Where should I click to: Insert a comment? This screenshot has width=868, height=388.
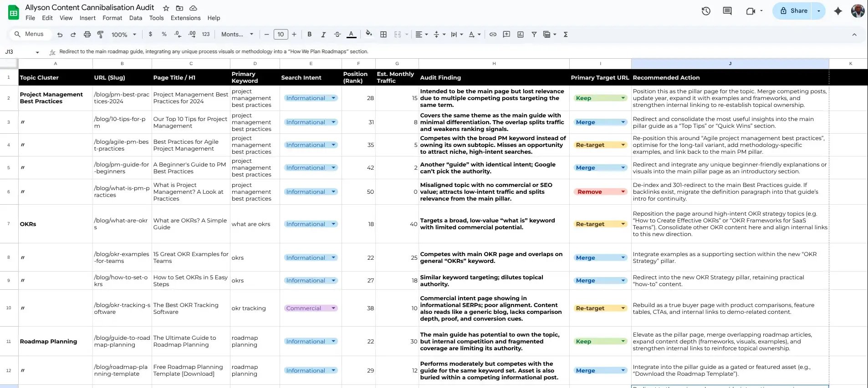coord(506,35)
